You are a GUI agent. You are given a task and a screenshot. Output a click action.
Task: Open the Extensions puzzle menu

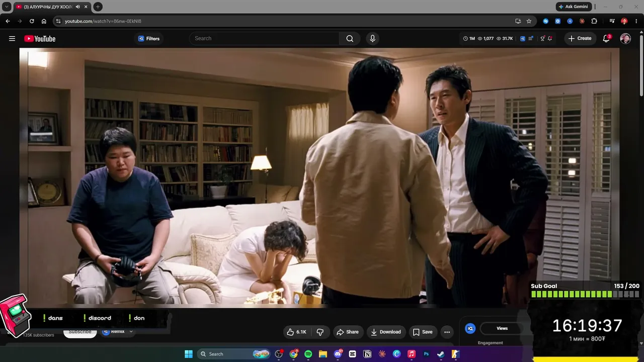594,21
